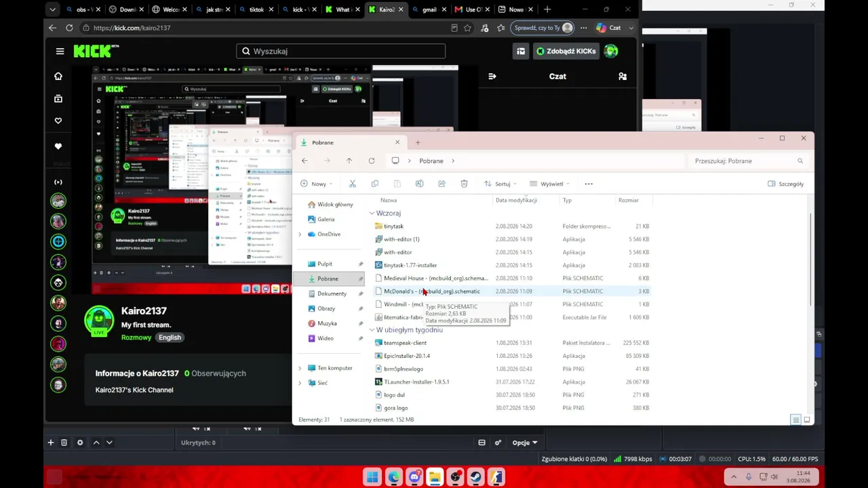
Task: Open Kick profile avatar menu
Action: (x=611, y=51)
